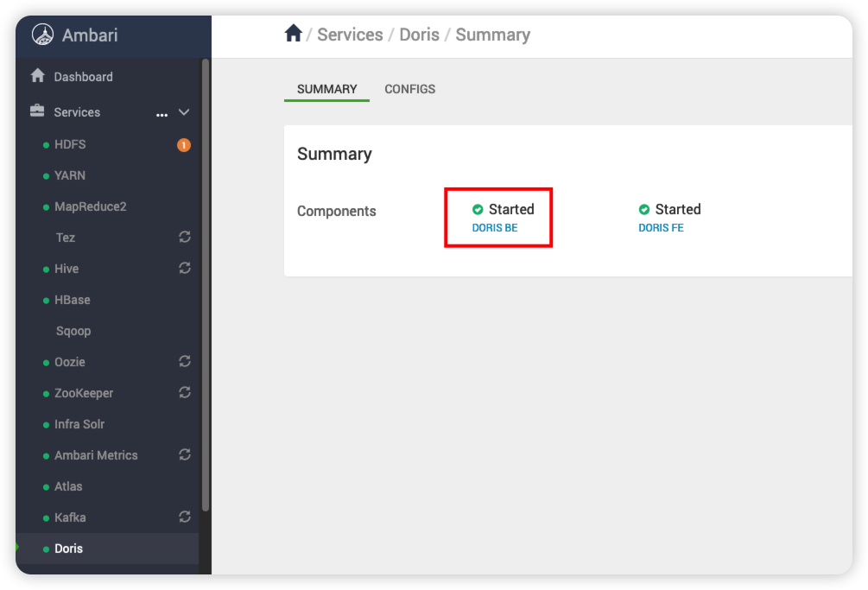Screen dimensions: 868x590
Task: Click the Tez restart-required icon
Action: click(185, 237)
